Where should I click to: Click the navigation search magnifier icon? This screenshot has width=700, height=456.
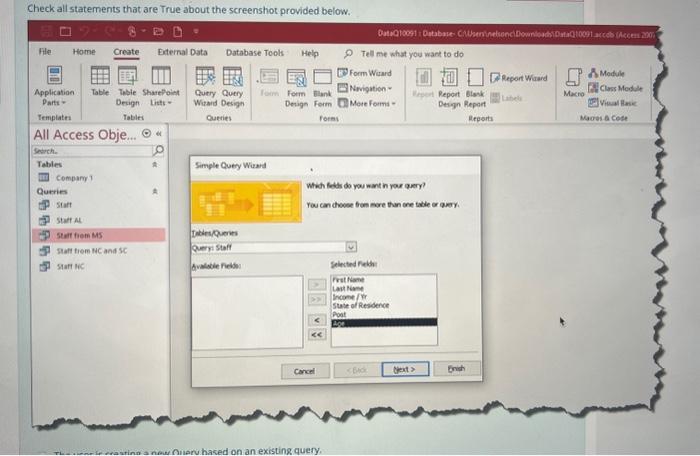tap(158, 150)
